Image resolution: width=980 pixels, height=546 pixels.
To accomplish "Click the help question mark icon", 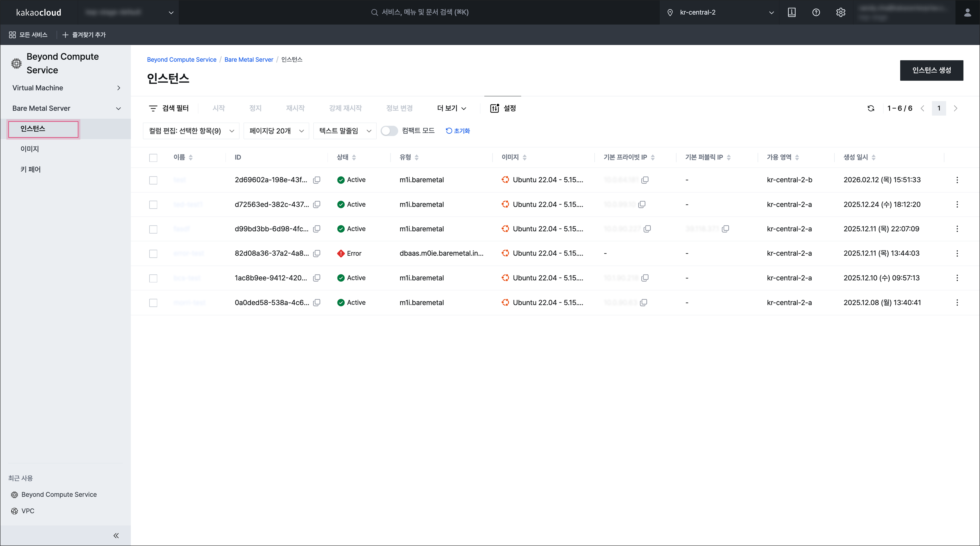I will pos(816,12).
